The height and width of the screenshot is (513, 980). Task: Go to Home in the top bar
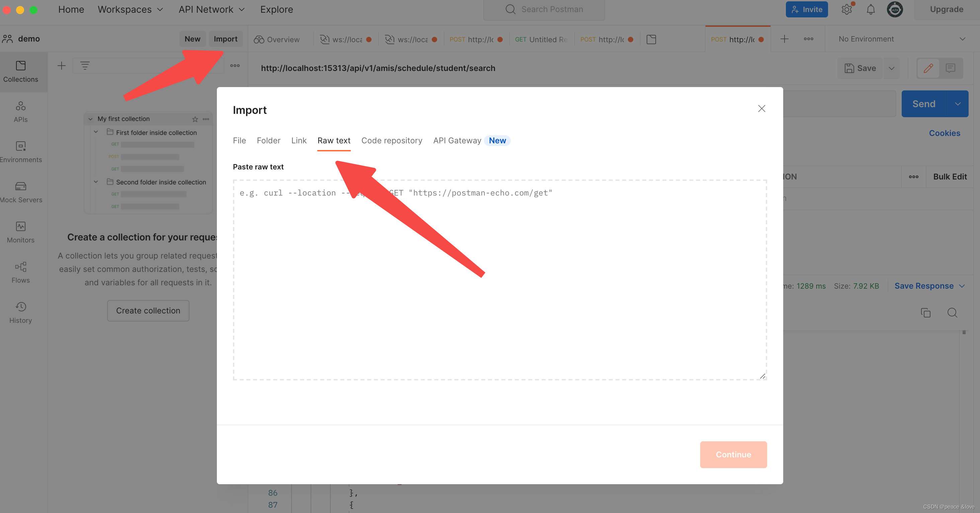[x=71, y=9]
